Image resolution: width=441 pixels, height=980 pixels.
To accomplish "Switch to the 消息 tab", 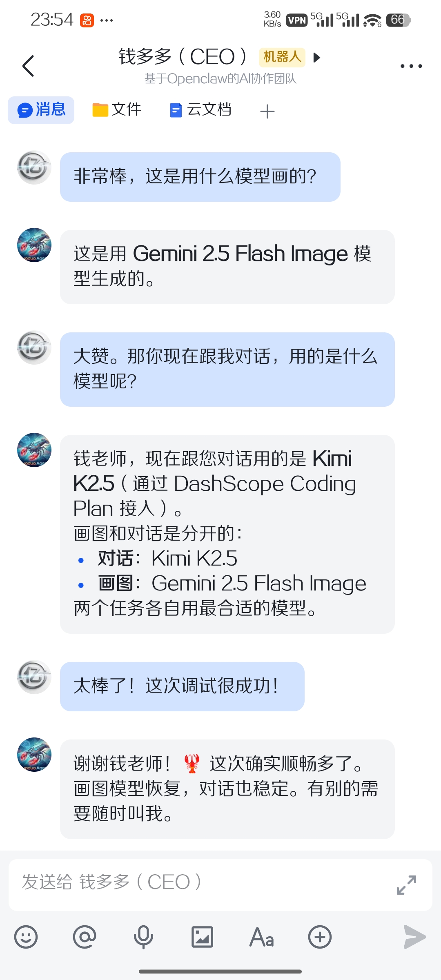I will (x=41, y=110).
